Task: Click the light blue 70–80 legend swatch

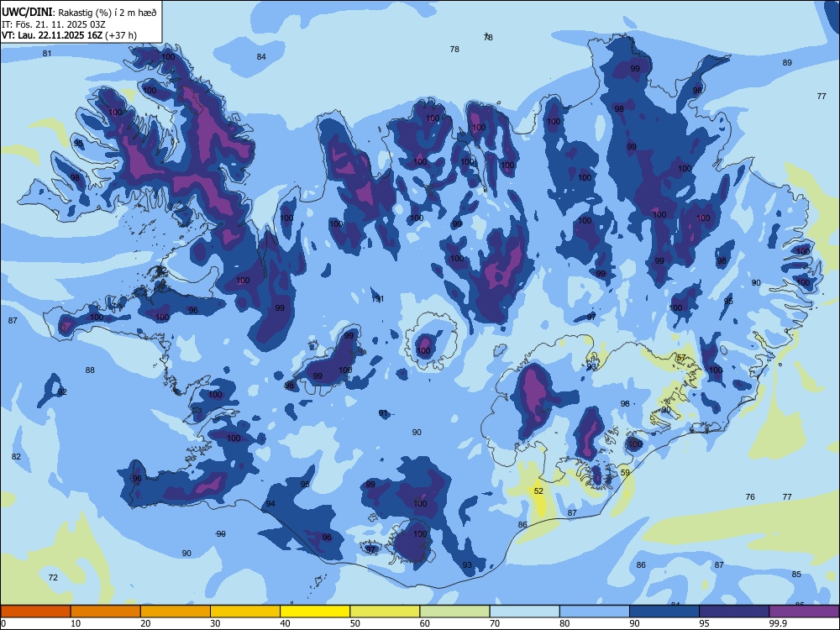Action: tap(524, 612)
